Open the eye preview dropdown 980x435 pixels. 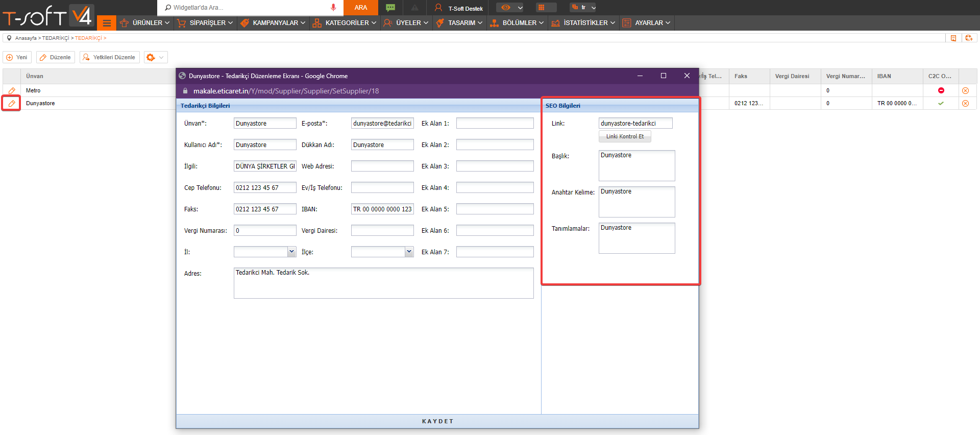511,8
